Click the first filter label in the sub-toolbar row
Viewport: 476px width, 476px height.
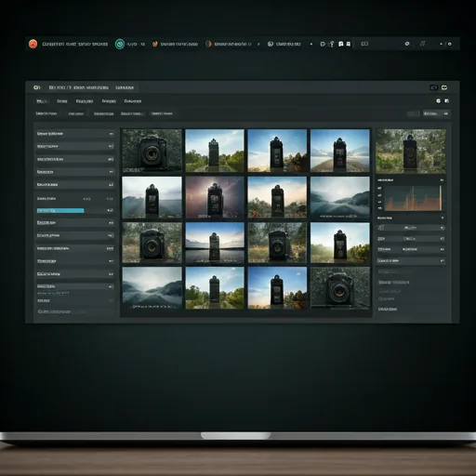[46, 113]
